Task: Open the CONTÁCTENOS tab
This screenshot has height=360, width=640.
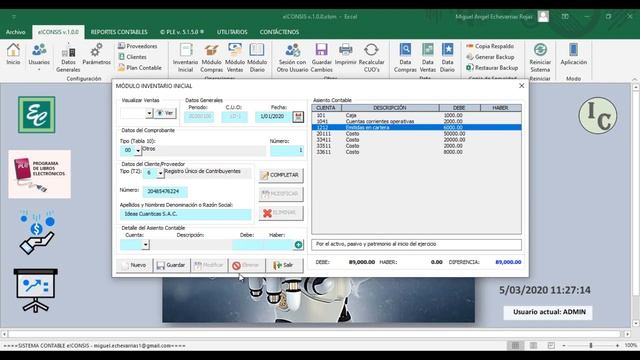Action: [279, 32]
